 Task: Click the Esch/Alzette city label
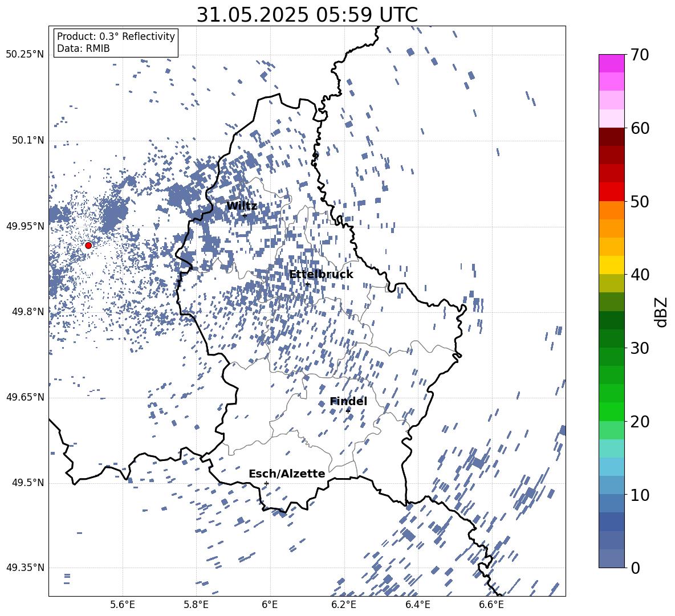pos(287,474)
